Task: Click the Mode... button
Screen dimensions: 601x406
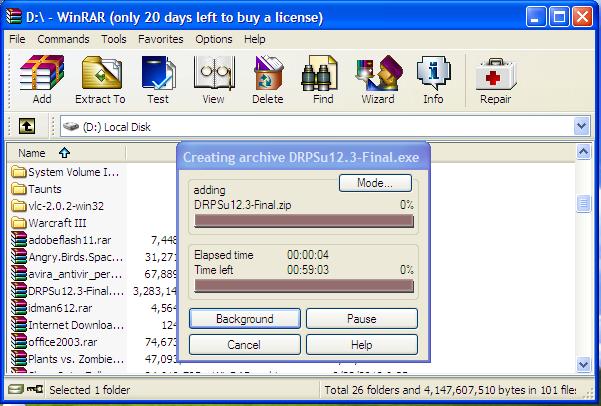Action: click(x=375, y=183)
